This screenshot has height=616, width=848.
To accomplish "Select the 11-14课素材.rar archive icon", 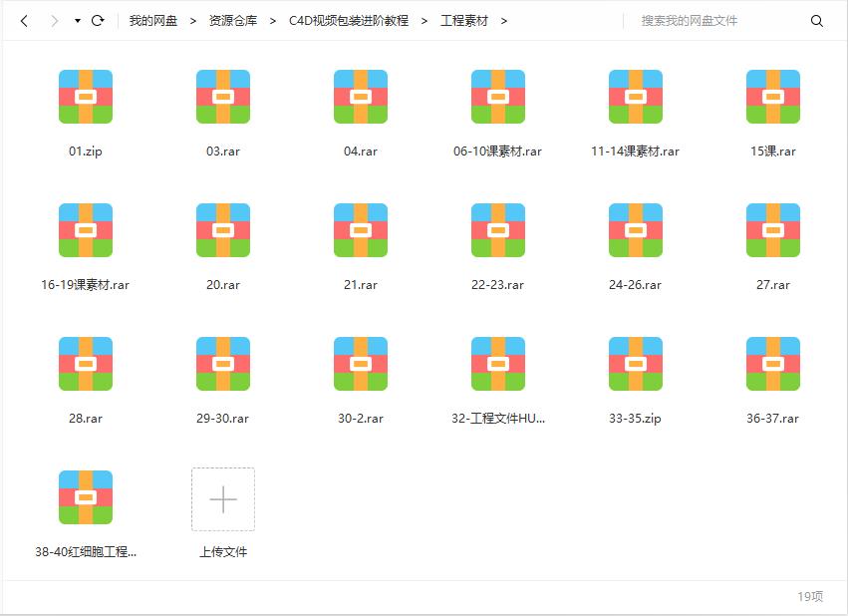I will click(x=636, y=97).
